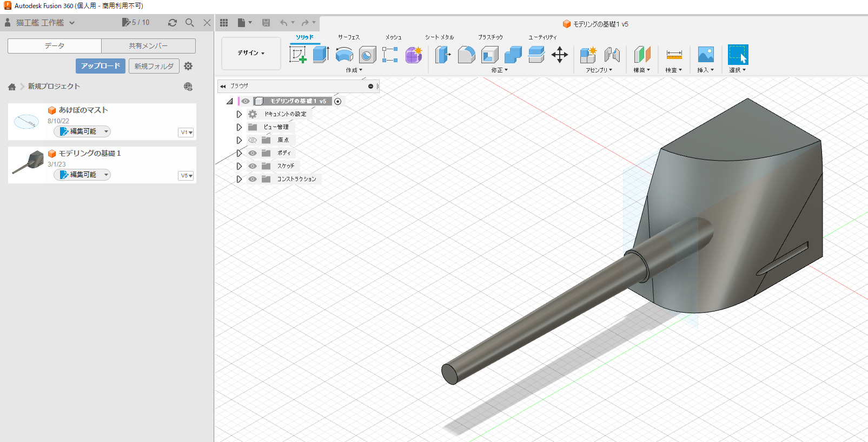
Task: Toggle visibility of スケッチ folder
Action: (x=253, y=166)
